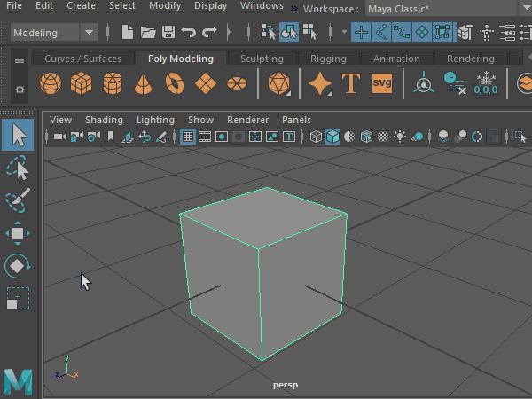Click the polygon cube shelf icon
Viewport: 532px width, 399px height.
coord(82,85)
